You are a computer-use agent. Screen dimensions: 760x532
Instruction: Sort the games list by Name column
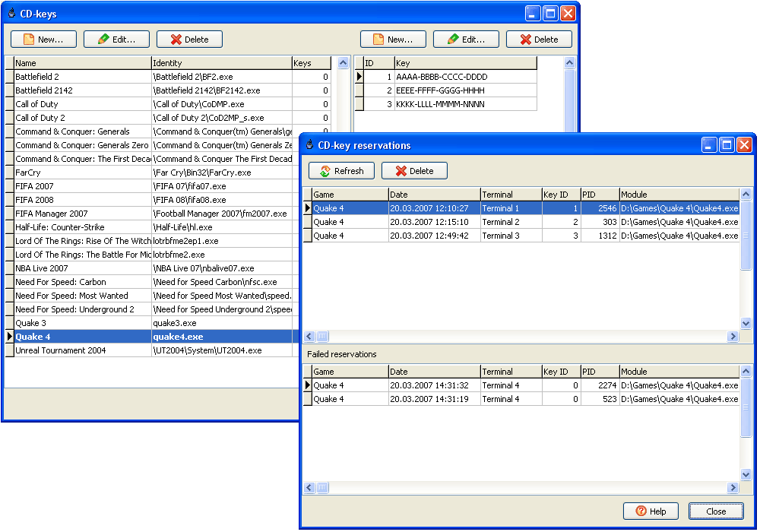(82, 63)
